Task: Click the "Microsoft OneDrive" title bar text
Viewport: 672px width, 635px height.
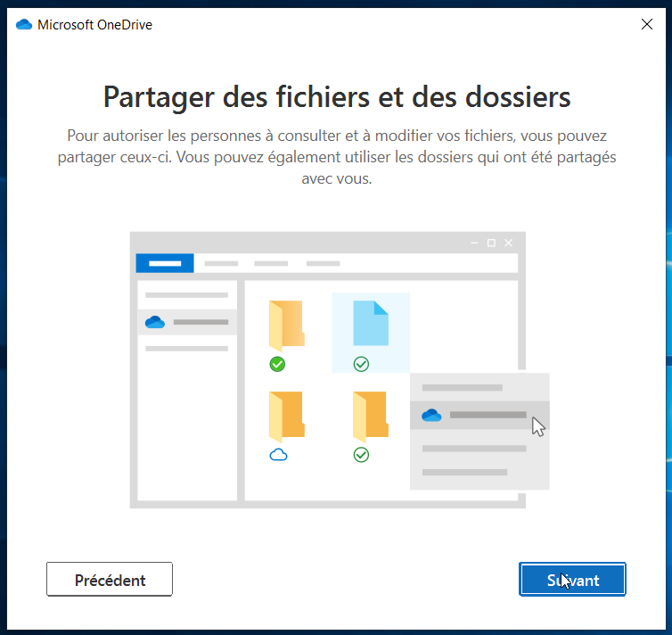Action: coord(94,25)
